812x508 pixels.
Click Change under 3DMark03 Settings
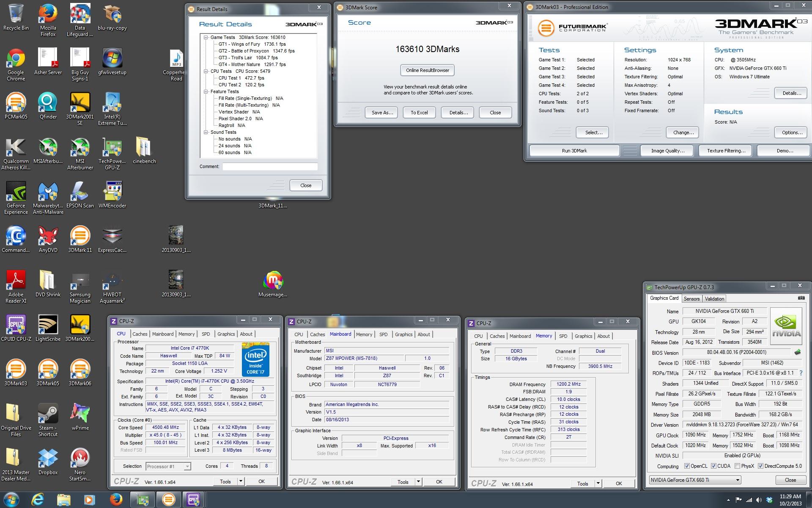683,133
